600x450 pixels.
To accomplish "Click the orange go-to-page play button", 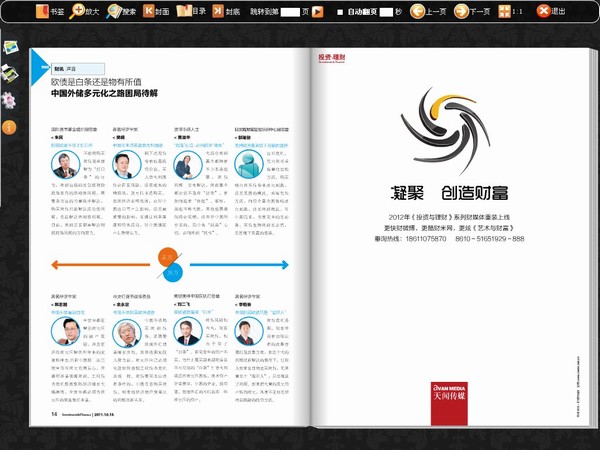I will [317, 12].
